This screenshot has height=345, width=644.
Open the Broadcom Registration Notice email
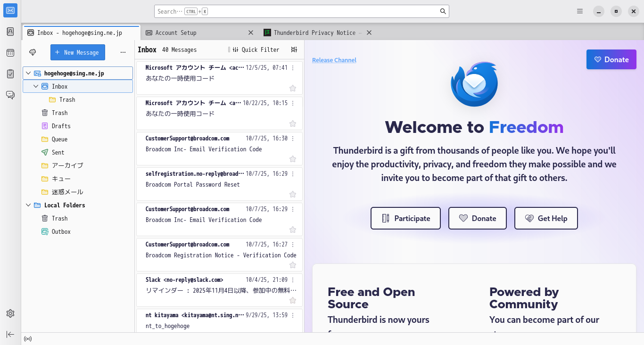point(219,255)
